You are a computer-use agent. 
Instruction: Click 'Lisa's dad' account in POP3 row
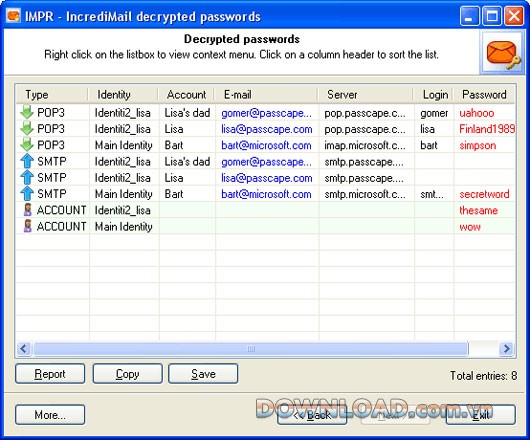187,113
